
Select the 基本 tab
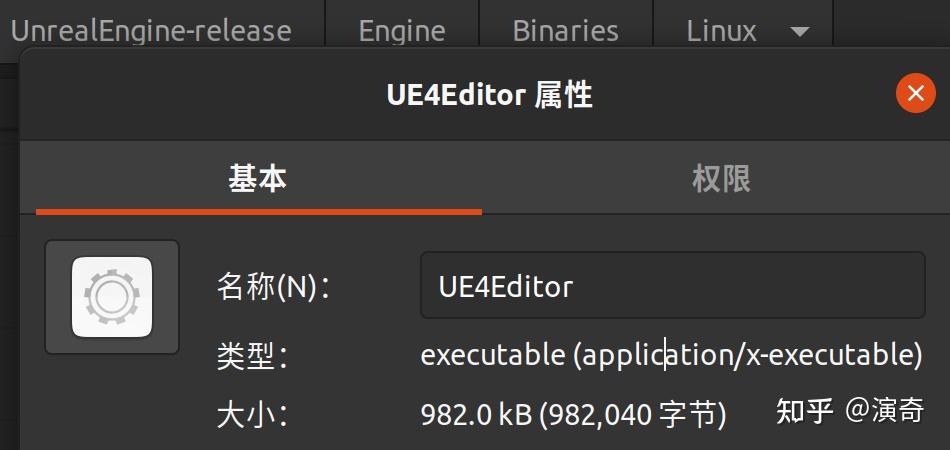pyautogui.click(x=258, y=179)
